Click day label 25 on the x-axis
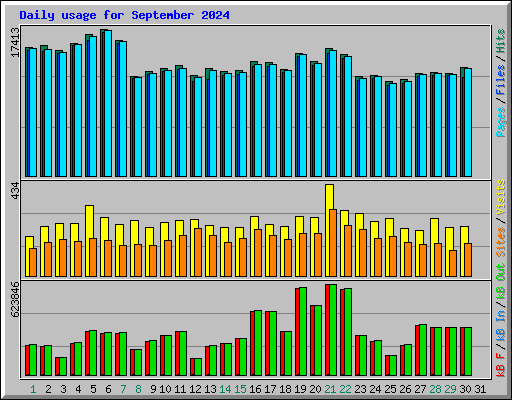512x400 pixels. (x=390, y=389)
